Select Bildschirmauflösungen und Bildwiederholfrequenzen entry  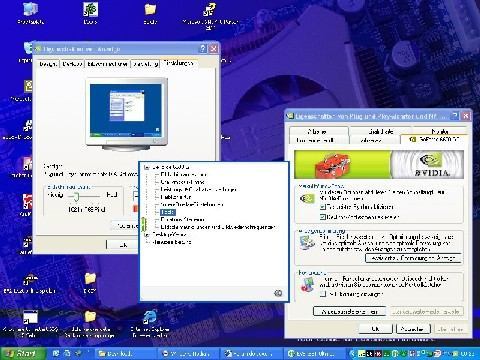[x=218, y=227]
